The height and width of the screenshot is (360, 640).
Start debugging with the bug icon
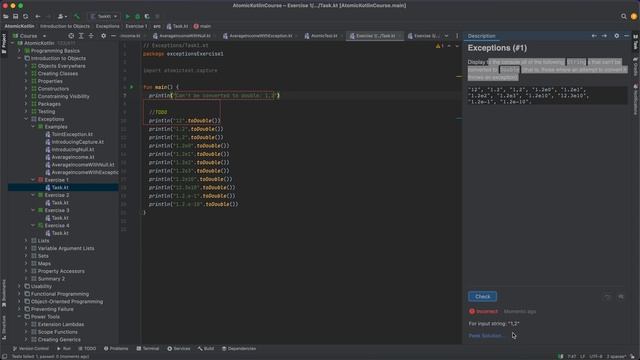click(138, 16)
